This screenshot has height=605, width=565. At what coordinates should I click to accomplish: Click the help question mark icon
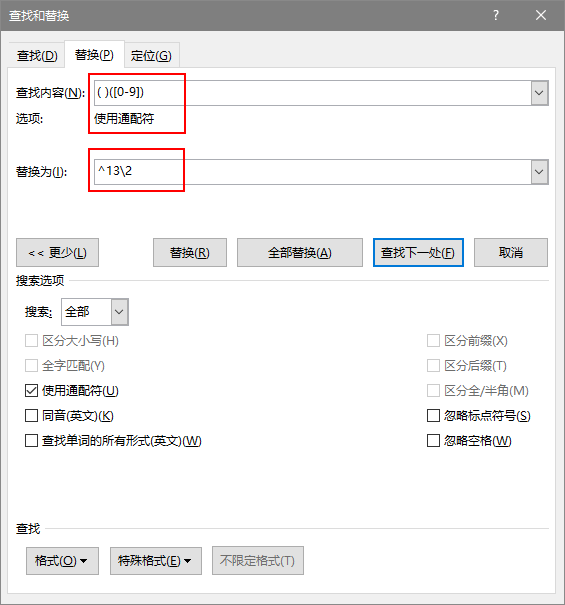pos(496,15)
